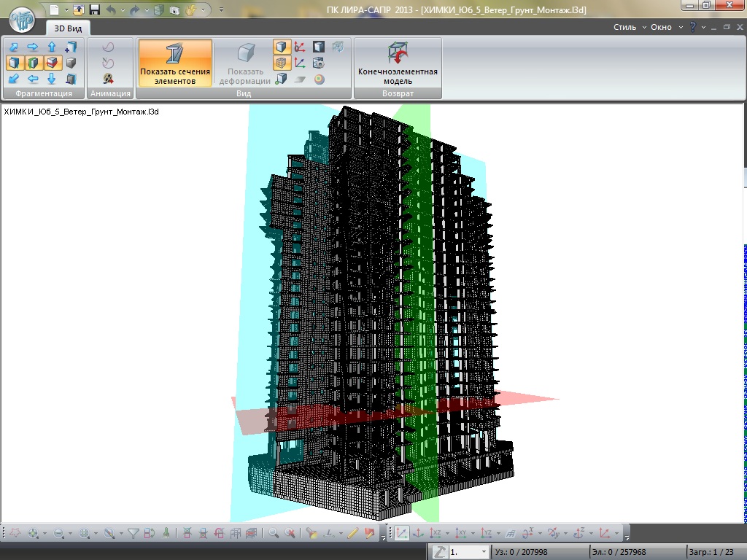This screenshot has width=747, height=560.
Task: Open the Окно menu
Action: [x=661, y=27]
